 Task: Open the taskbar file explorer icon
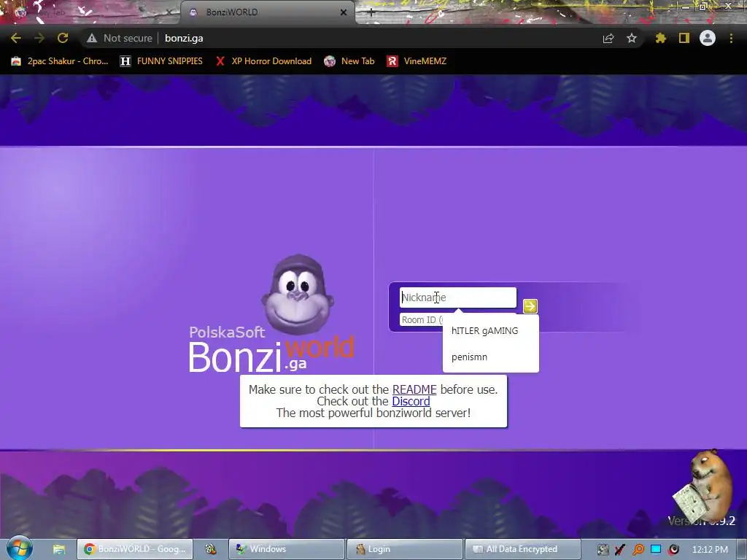click(x=58, y=549)
